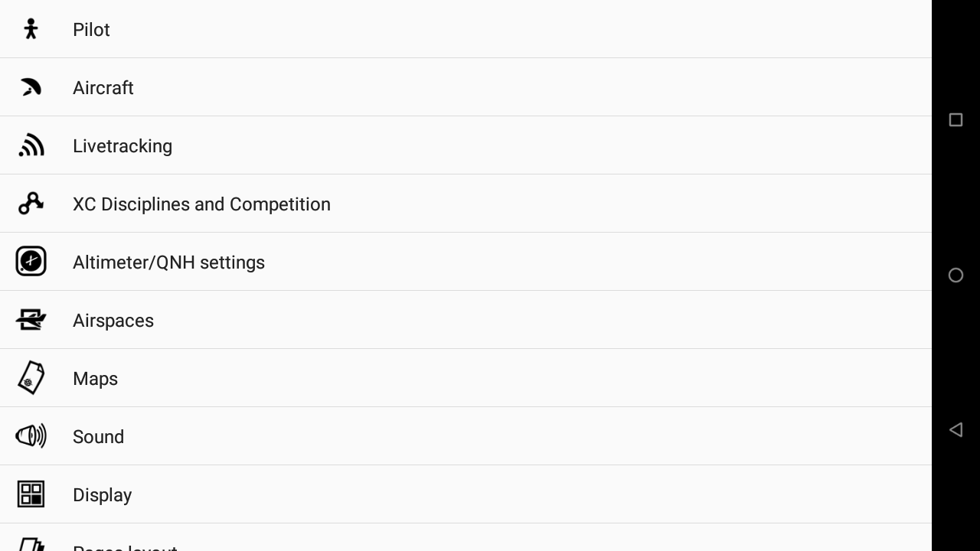Tap the Altimeter gauge icon
The image size is (980, 551).
[x=31, y=262]
